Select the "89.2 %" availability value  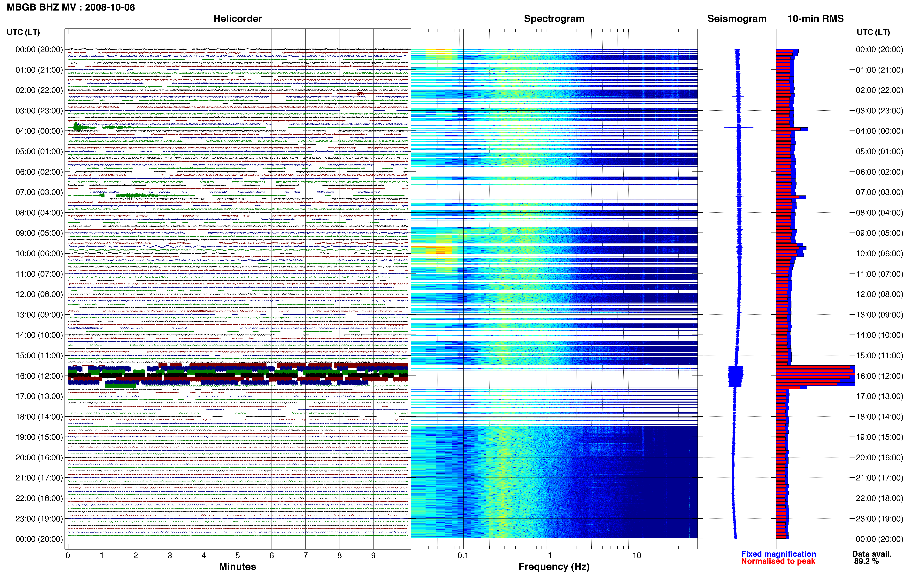coord(866,561)
